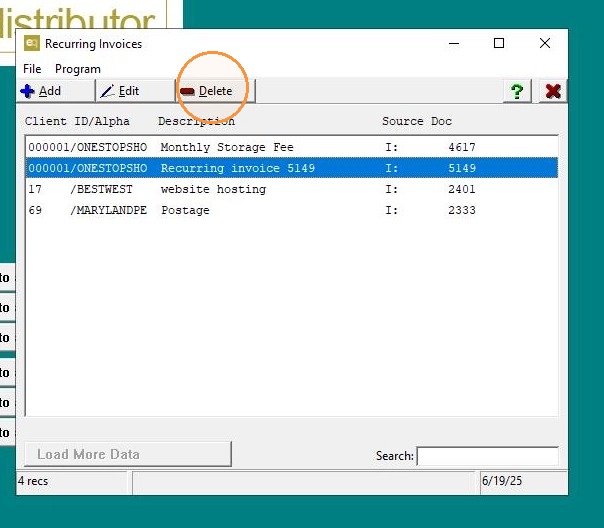Click into the Search input field

point(488,456)
